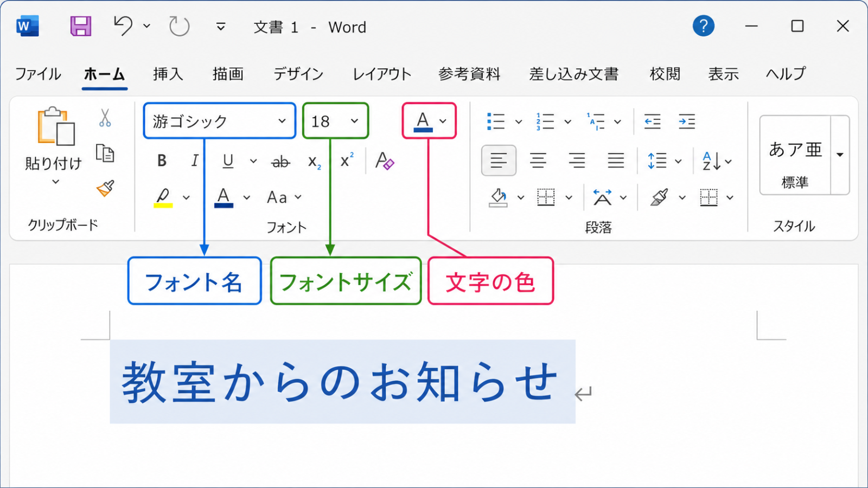Image resolution: width=868 pixels, height=488 pixels.
Task: Sort text with the A-Z icon
Action: pos(711,161)
